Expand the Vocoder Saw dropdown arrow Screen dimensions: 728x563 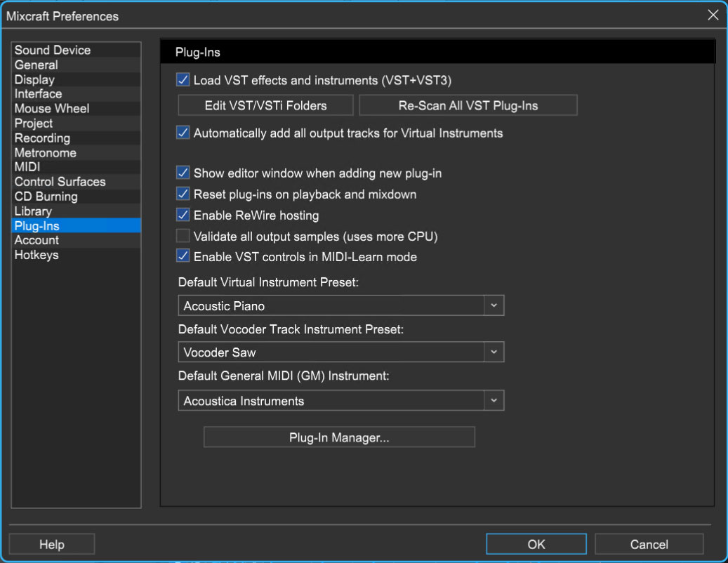click(x=494, y=352)
